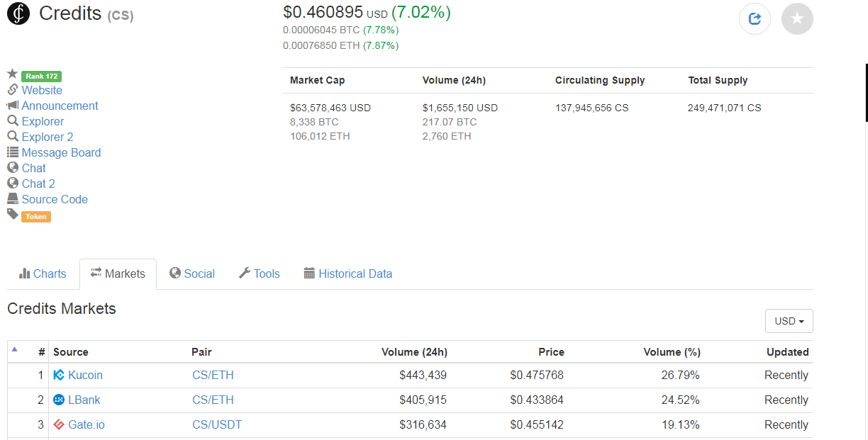Viewport: 868px width, 440px height.
Task: Open the Charts tab
Action: pyautogui.click(x=43, y=273)
